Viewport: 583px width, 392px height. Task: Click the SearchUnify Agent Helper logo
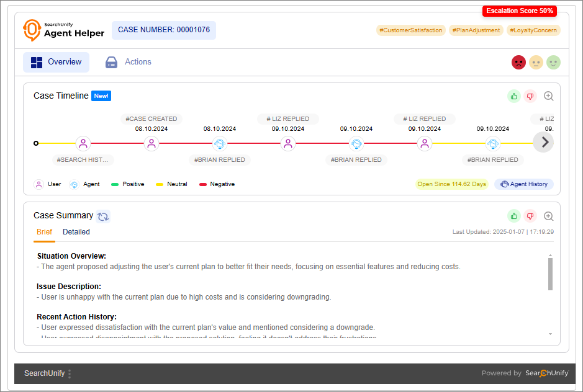(63, 30)
